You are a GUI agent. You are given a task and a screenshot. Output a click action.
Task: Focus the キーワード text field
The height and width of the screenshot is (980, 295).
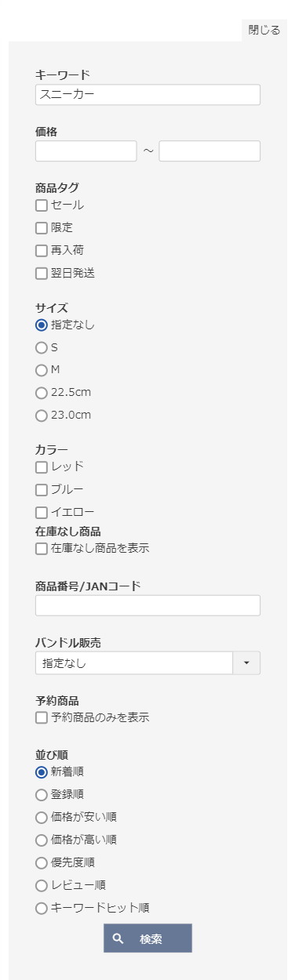pyautogui.click(x=147, y=95)
